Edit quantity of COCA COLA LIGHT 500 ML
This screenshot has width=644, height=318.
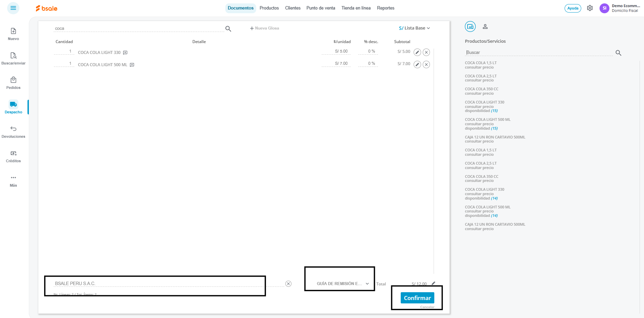pos(64,64)
